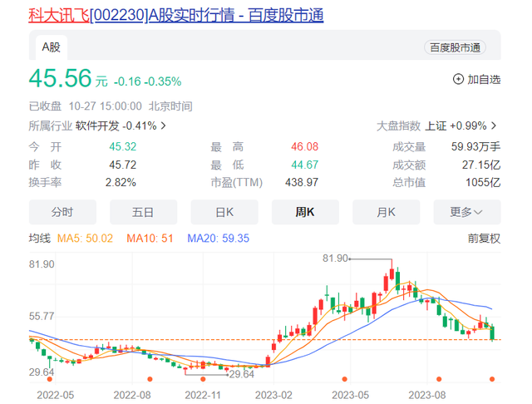Click the 81.90 high price marker
The width and height of the screenshot is (532, 404).
(336, 259)
